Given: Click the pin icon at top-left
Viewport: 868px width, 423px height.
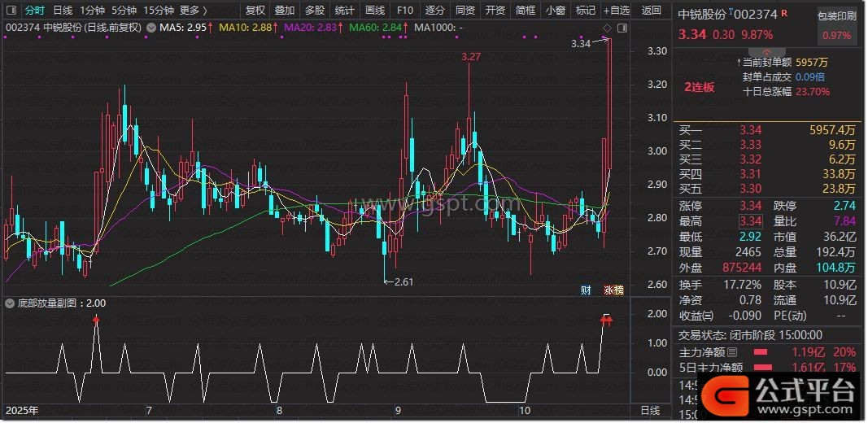Looking at the screenshot, I should (x=11, y=11).
